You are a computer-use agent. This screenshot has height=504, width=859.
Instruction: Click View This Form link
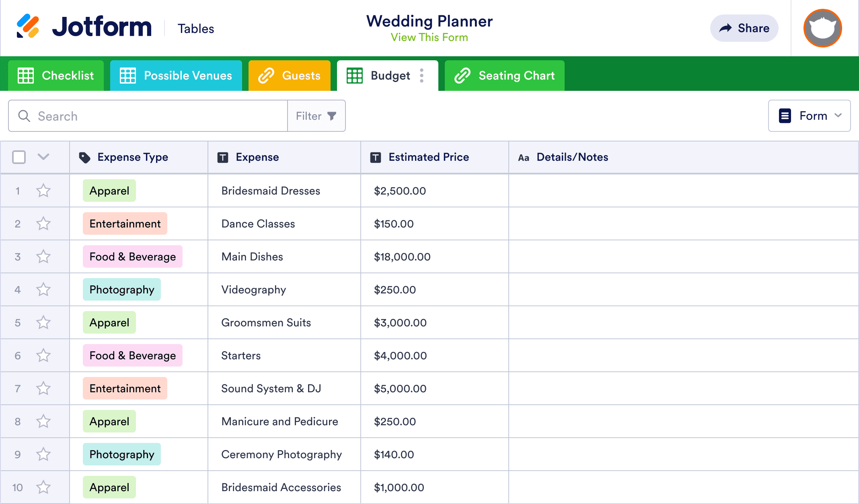click(x=429, y=37)
